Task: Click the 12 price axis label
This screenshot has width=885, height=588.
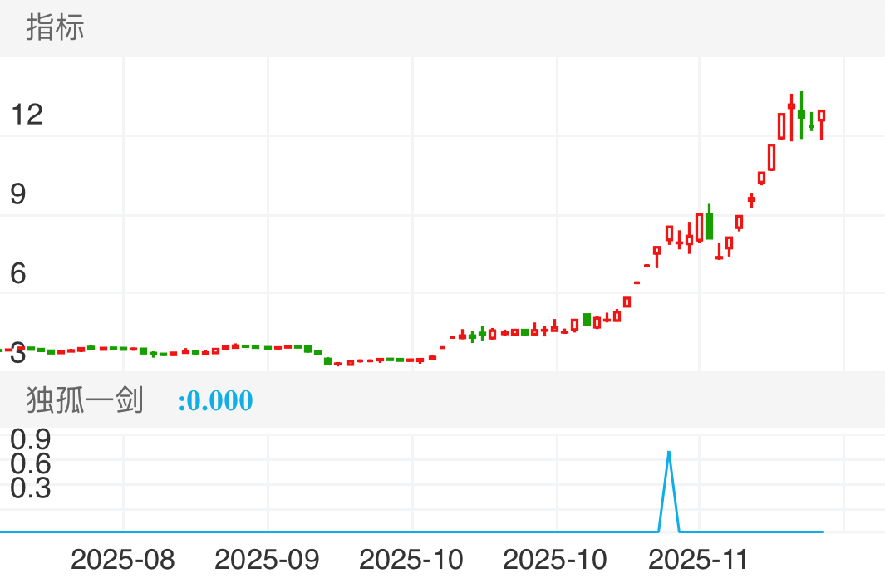Action: tap(26, 115)
